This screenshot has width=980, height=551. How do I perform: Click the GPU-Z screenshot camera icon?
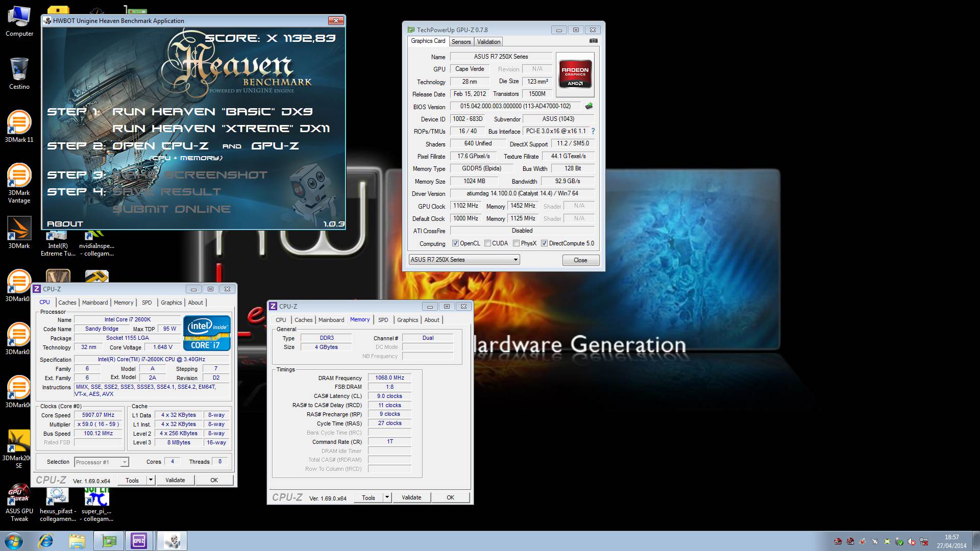[x=593, y=41]
